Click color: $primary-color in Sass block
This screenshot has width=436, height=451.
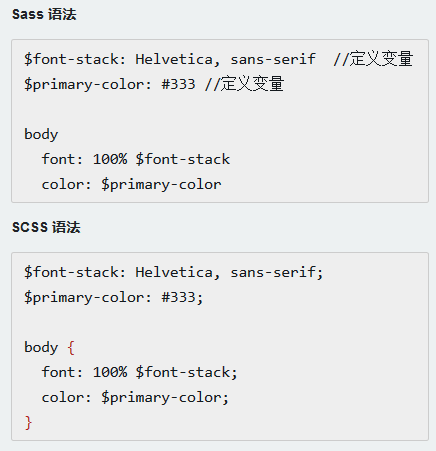coord(131,185)
